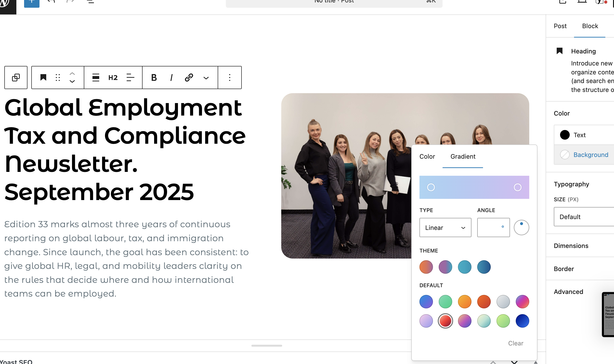The width and height of the screenshot is (614, 364).
Task: Click the Clear gradient button
Action: (x=515, y=343)
